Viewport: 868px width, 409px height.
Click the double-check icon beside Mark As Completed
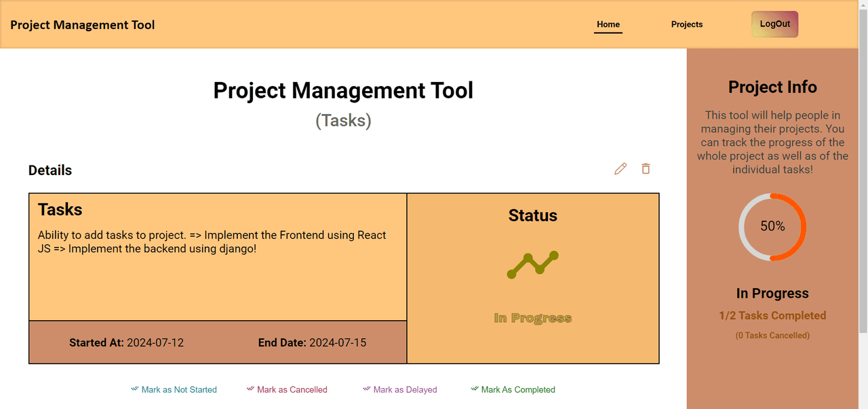tap(475, 389)
